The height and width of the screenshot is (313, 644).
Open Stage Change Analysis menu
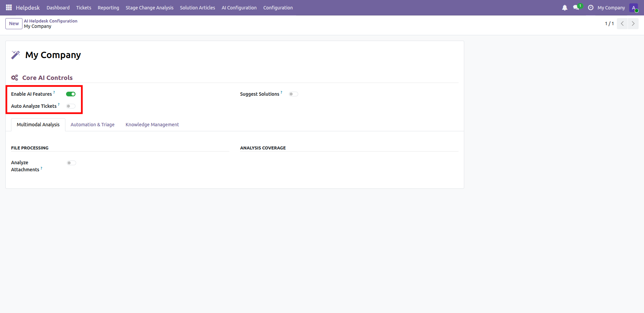(150, 7)
